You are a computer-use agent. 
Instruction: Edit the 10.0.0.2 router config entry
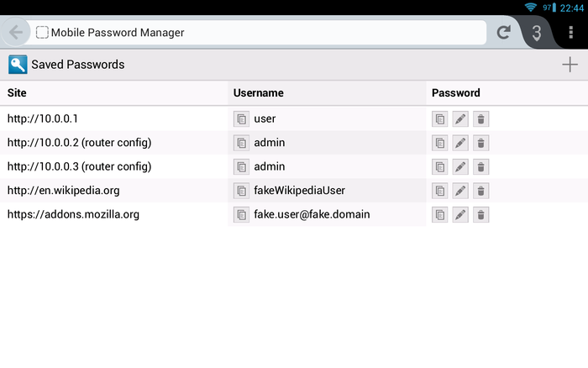[460, 143]
